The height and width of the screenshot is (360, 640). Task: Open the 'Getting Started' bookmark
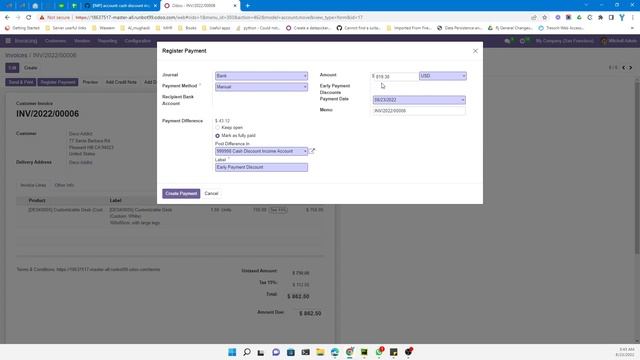(22, 28)
